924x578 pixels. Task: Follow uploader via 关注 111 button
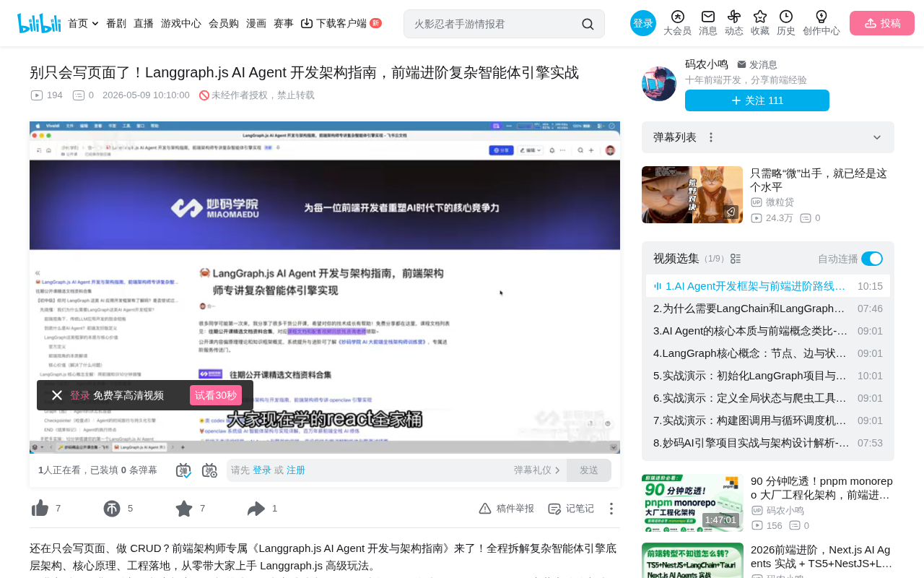pyautogui.click(x=757, y=100)
